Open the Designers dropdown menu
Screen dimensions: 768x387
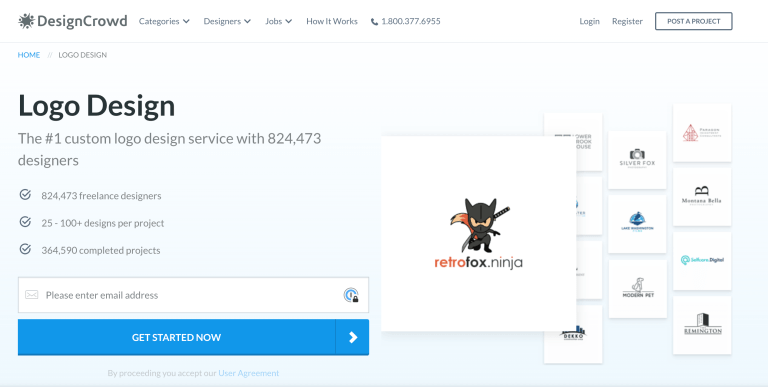click(227, 21)
